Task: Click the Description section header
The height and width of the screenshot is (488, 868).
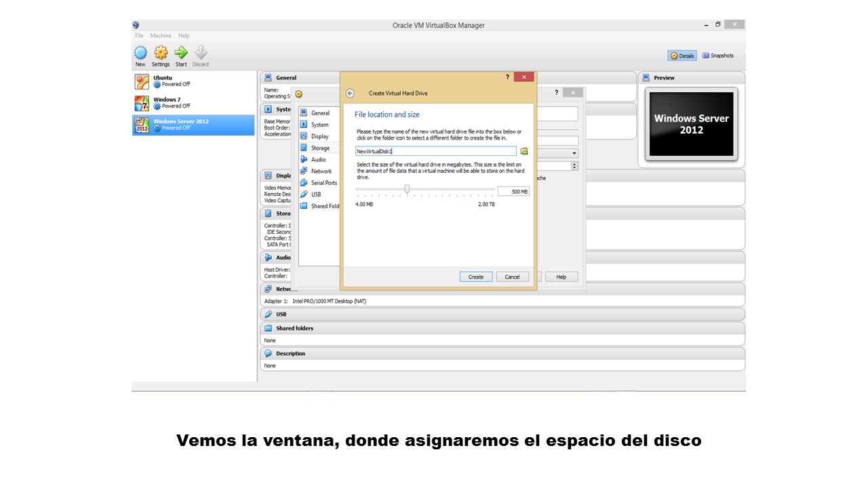Action: click(x=502, y=354)
